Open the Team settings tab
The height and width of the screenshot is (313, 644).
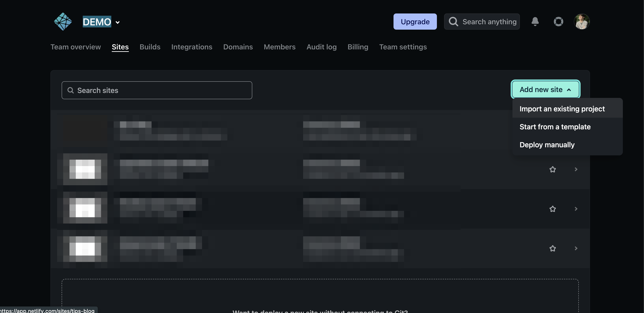coord(403,47)
